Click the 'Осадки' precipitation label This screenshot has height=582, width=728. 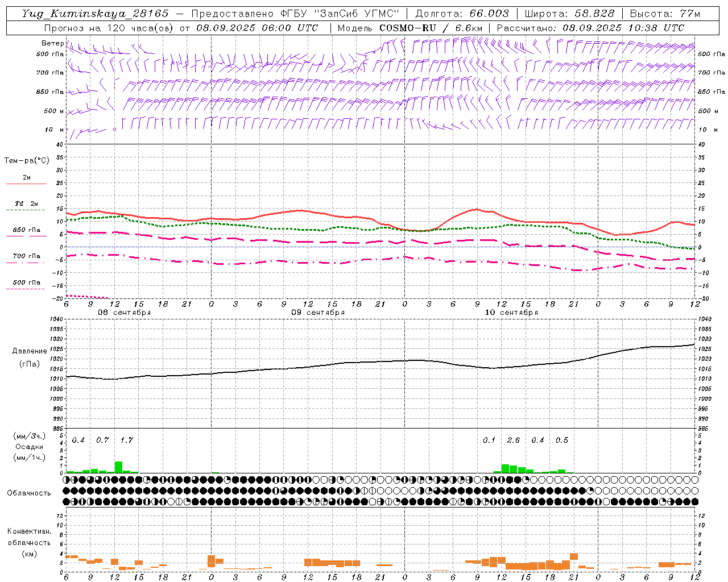pos(29,447)
